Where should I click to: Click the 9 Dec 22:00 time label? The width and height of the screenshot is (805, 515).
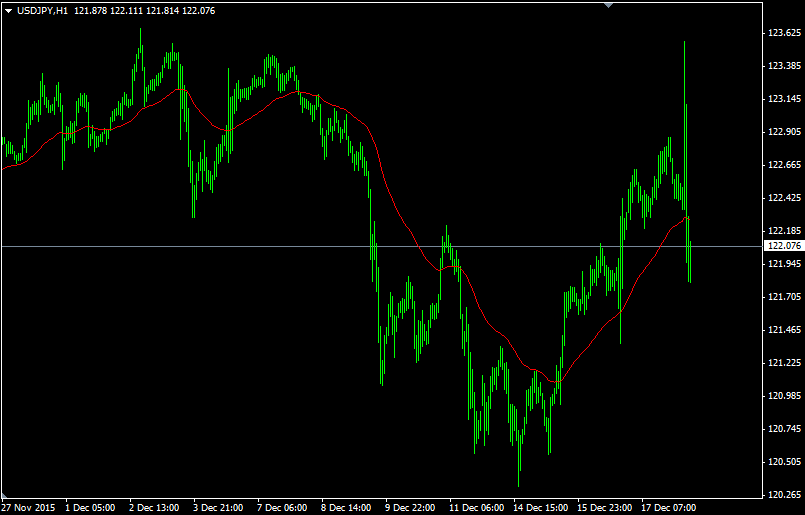click(411, 508)
